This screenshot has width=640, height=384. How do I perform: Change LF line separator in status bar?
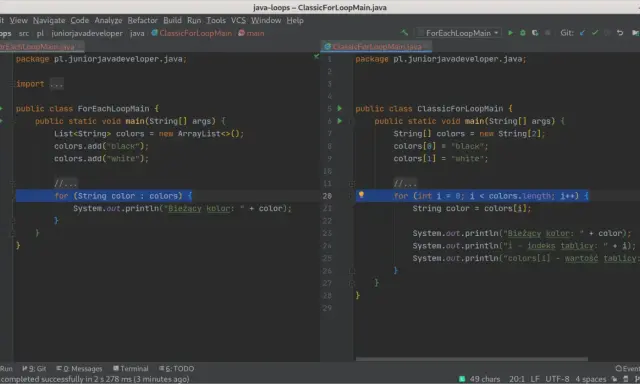point(535,379)
